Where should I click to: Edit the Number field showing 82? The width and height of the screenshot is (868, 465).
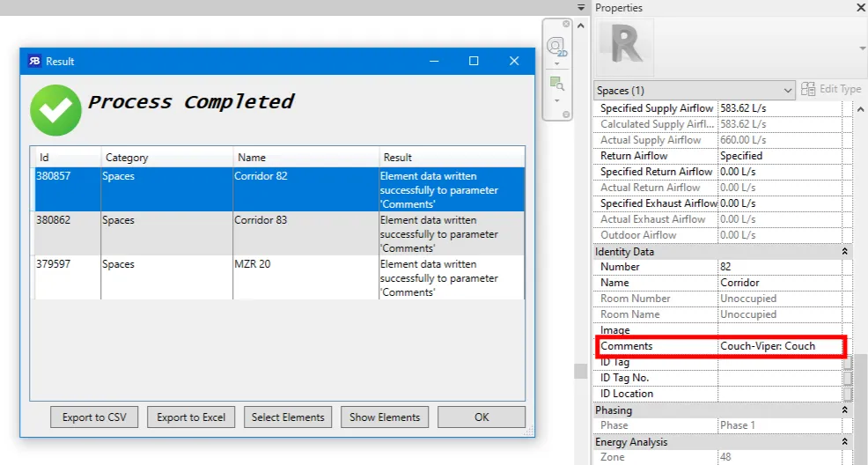[779, 267]
